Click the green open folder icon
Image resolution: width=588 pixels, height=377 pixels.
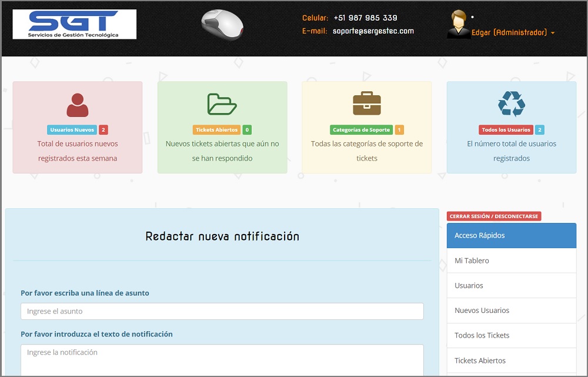[222, 104]
